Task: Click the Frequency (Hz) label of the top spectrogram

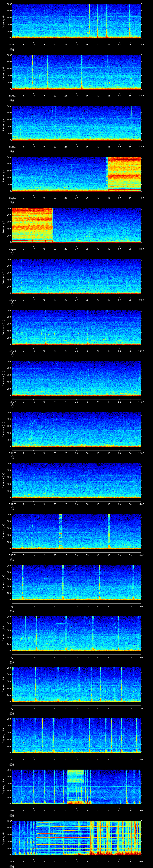Action: coord(3,21)
